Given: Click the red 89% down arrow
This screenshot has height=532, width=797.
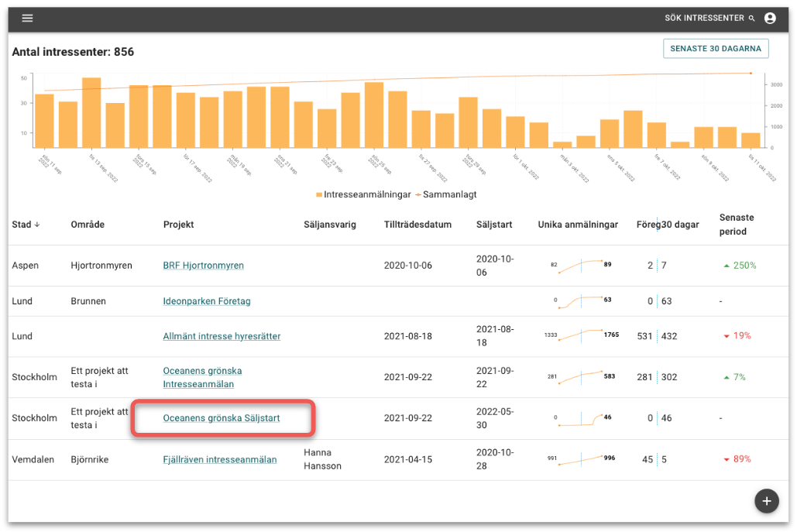Looking at the screenshot, I should coord(726,459).
